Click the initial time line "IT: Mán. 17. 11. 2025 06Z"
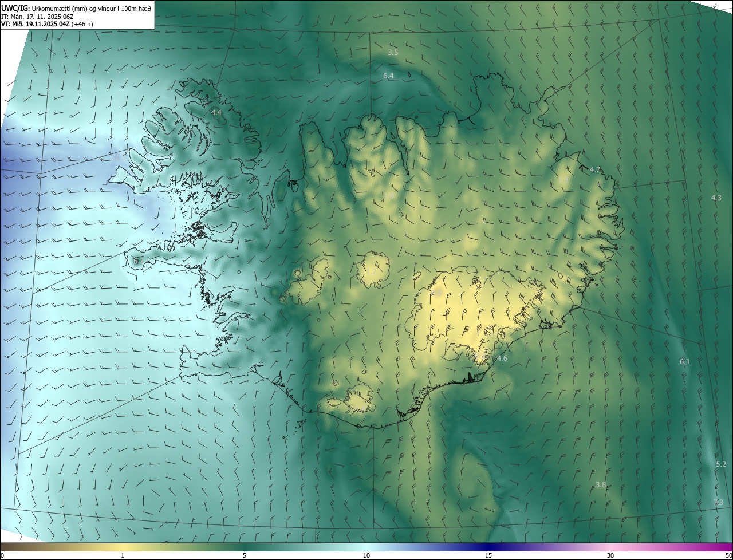This screenshot has width=733, height=560. (38, 16)
